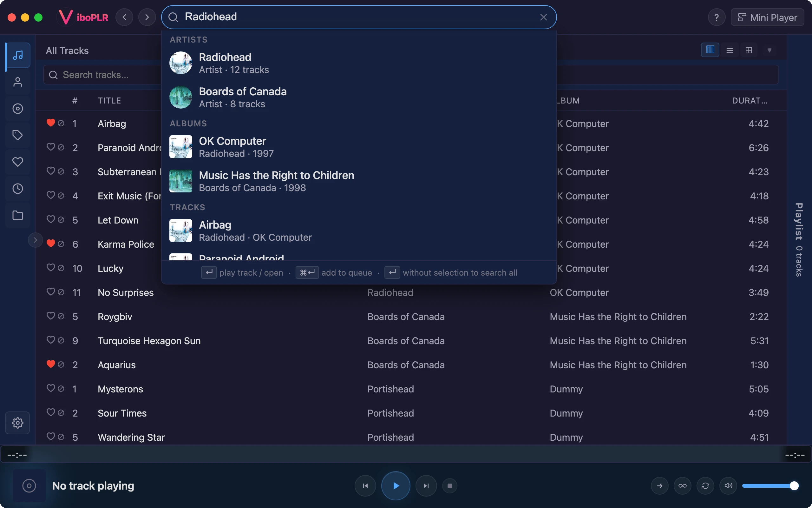Sort by the DURAT... column header
Viewport: 812px width, 508px height.
(x=750, y=101)
